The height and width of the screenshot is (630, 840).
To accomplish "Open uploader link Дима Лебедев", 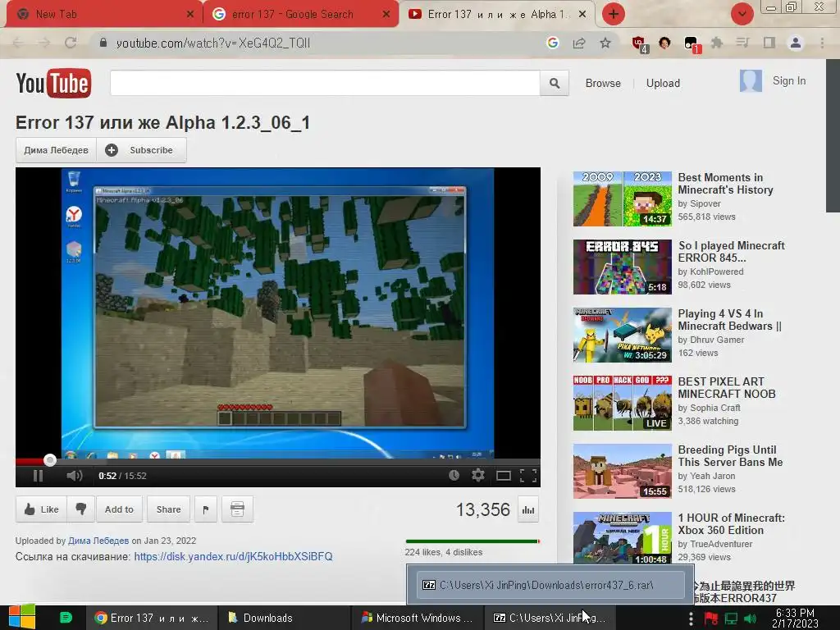I will coord(98,541).
